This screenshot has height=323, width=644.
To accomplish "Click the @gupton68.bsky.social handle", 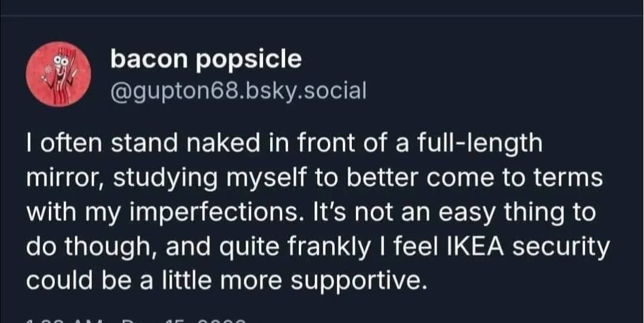I will point(238,90).
